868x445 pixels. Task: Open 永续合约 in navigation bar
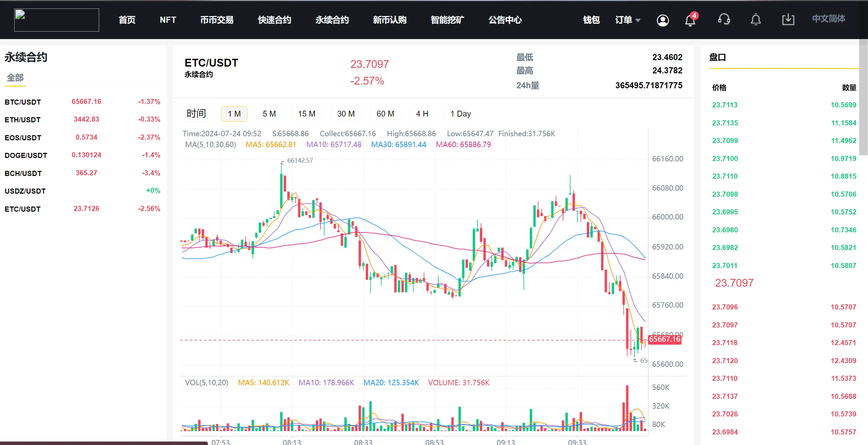[332, 20]
